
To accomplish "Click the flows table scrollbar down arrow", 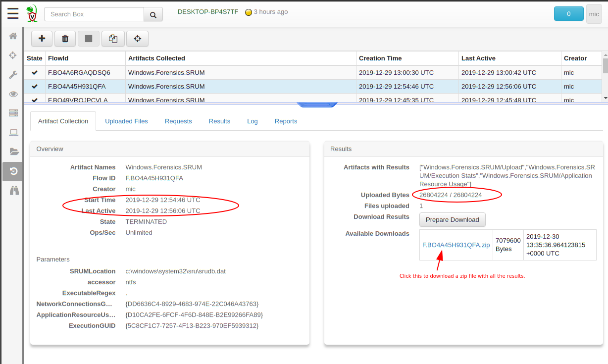I will [605, 98].
